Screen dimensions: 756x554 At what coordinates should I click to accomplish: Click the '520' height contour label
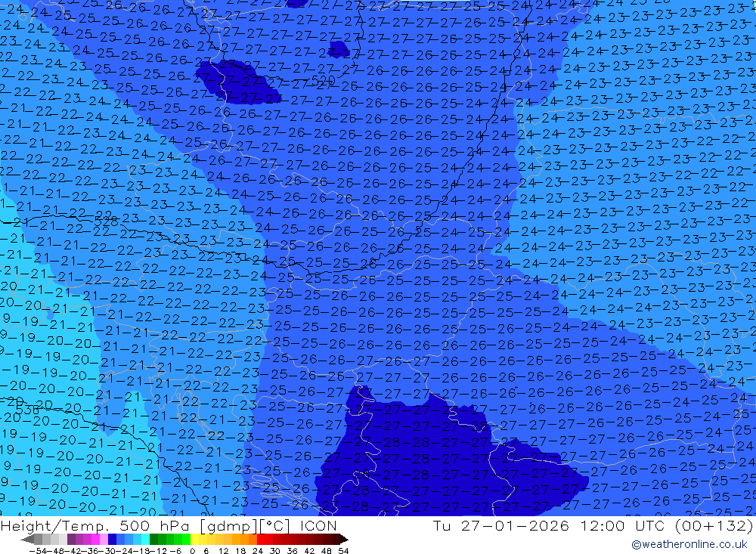tap(324, 79)
